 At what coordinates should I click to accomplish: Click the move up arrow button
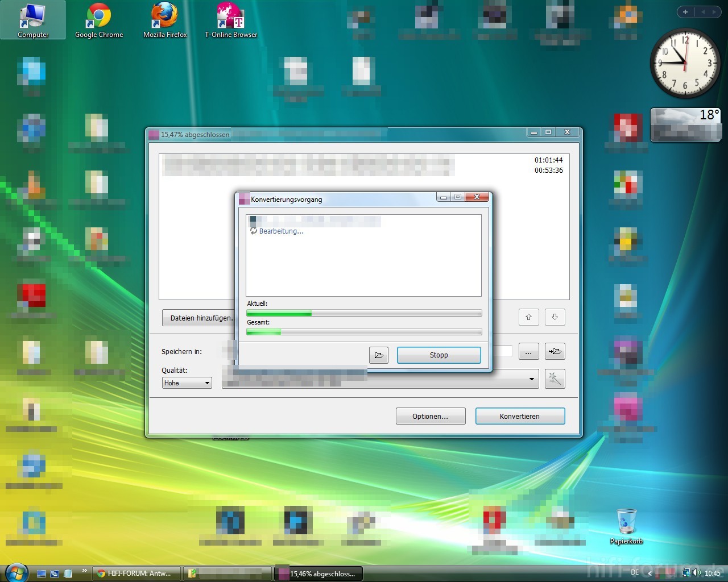pyautogui.click(x=528, y=317)
